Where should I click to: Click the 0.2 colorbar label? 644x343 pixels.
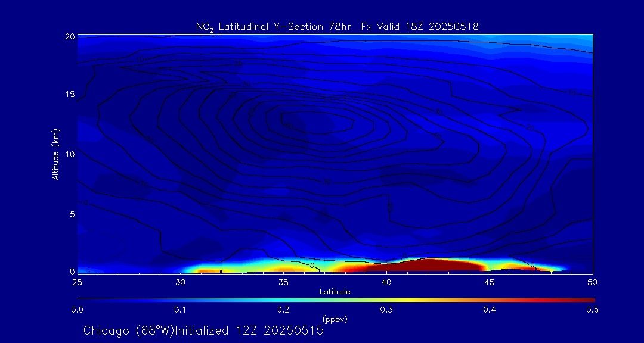(x=283, y=310)
